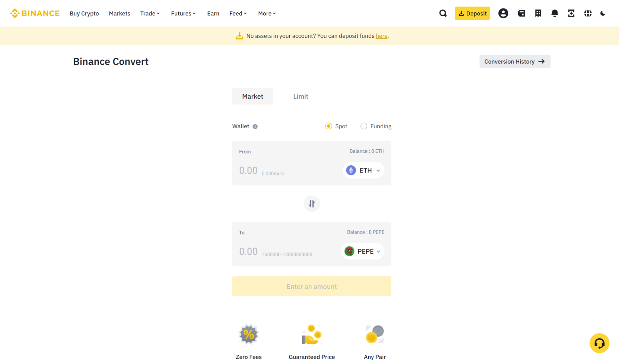This screenshot has height=364, width=620.
Task: Open the wallet icon in header
Action: click(x=521, y=13)
